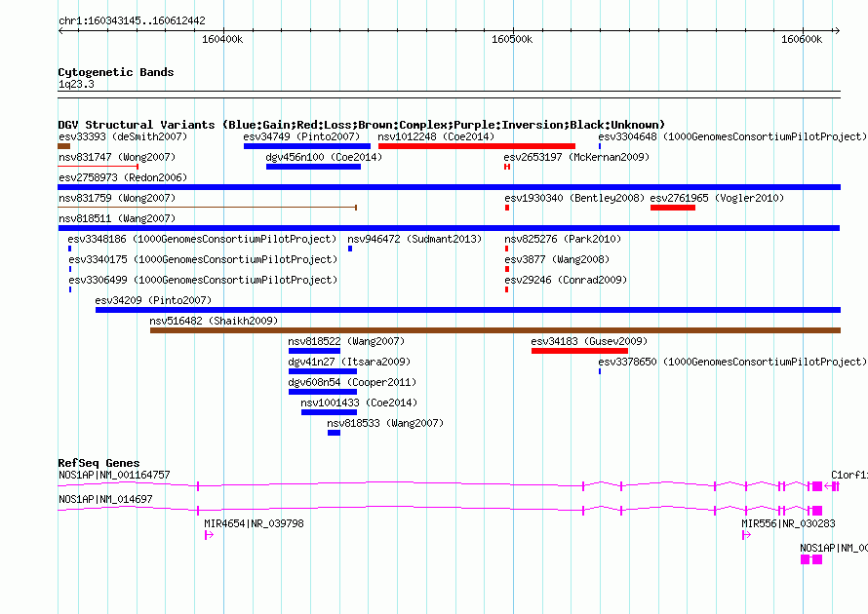This screenshot has height=614, width=868.
Task: Select the brown esv33393 variant bar
Action: (64, 146)
